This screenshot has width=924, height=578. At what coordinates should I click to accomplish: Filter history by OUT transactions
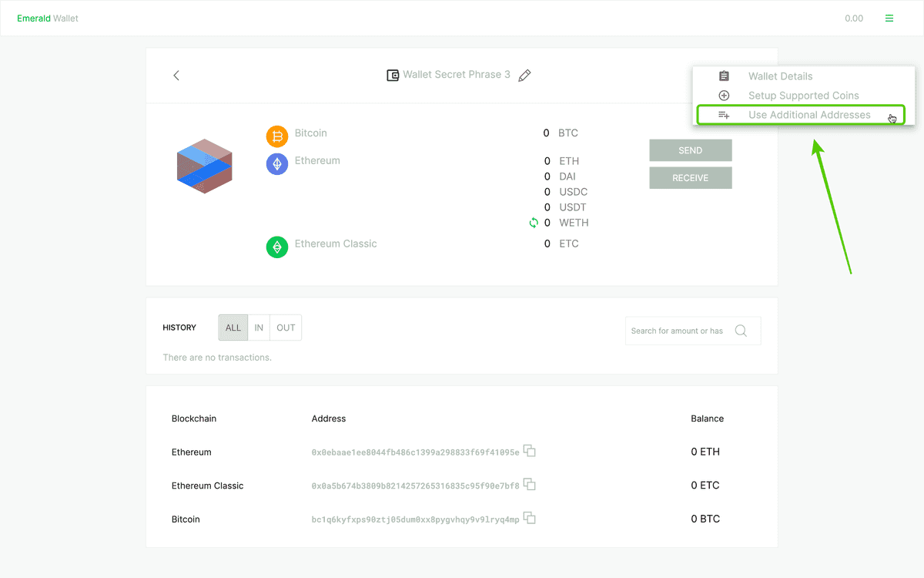click(x=286, y=328)
